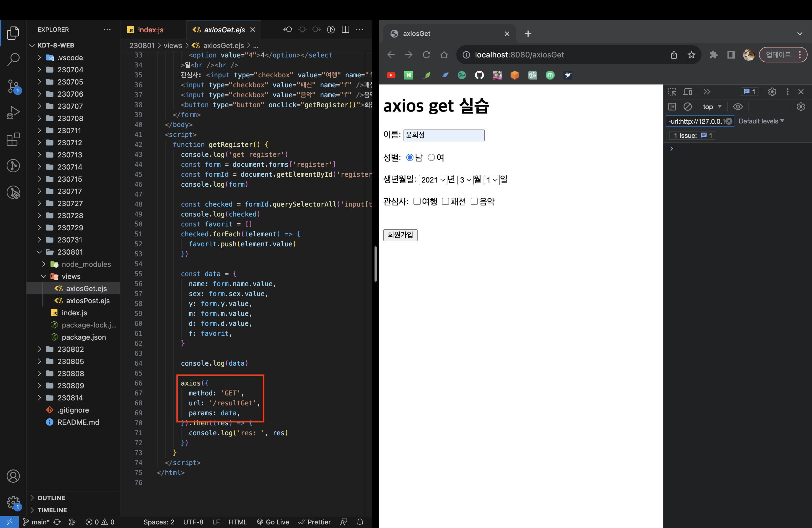Open Chrome extensions puzzle icon
The height and width of the screenshot is (528, 812).
pyautogui.click(x=713, y=55)
